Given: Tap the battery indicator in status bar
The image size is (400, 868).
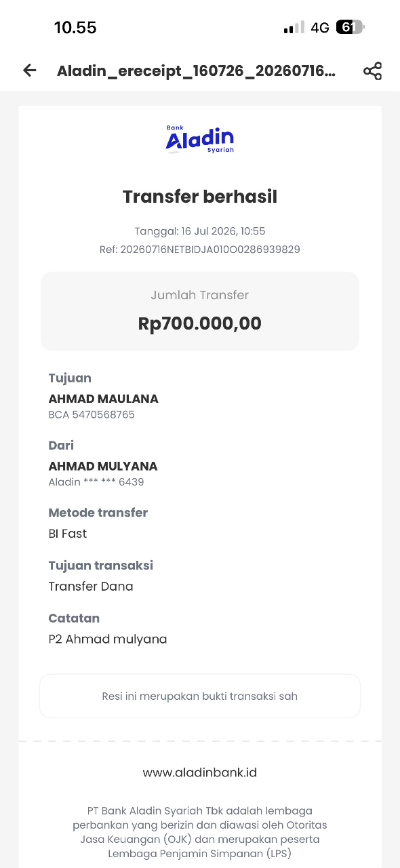Looking at the screenshot, I should (350, 28).
